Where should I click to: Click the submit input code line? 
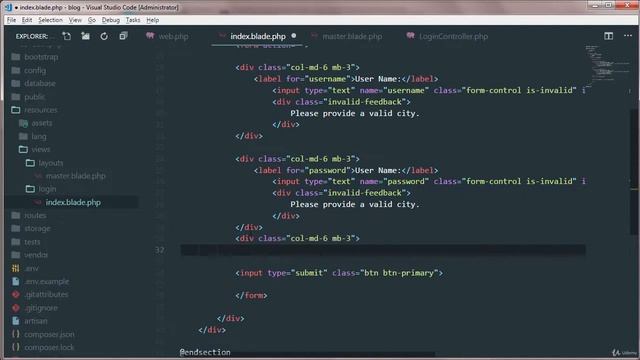339,273
